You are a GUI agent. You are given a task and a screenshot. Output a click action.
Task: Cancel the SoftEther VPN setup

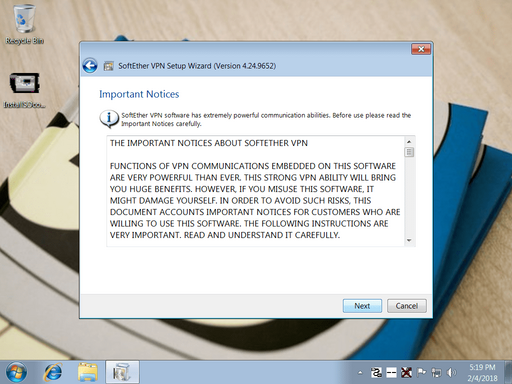tap(407, 306)
